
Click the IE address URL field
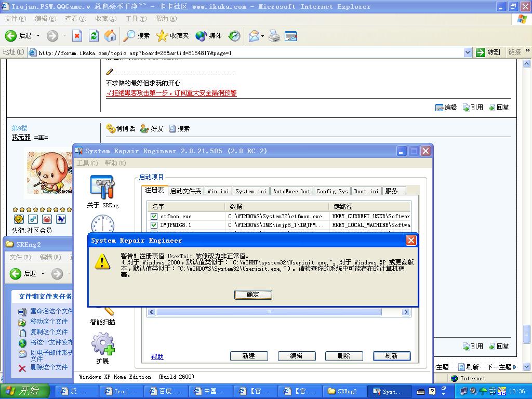point(249,52)
